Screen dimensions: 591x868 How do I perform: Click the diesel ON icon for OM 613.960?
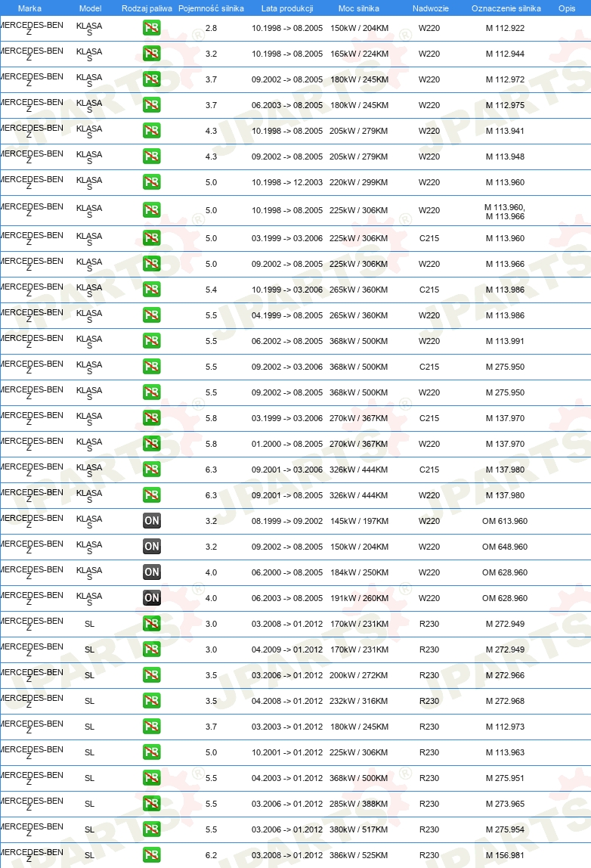click(x=152, y=521)
